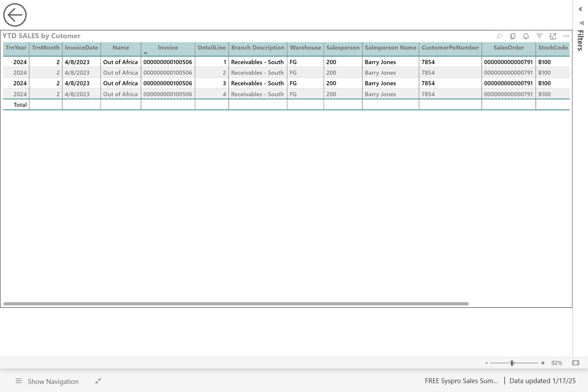Toggle collapsed view with the shrink arrows
Viewport: 588px width, 392px height.
click(98, 381)
